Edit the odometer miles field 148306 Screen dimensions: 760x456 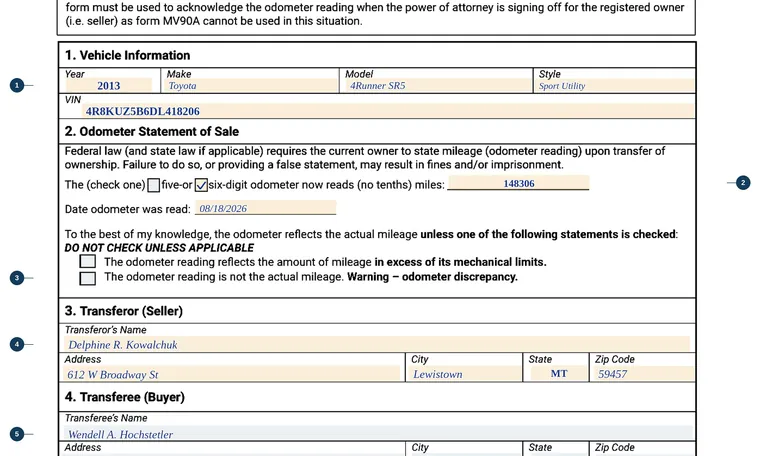[x=519, y=183]
